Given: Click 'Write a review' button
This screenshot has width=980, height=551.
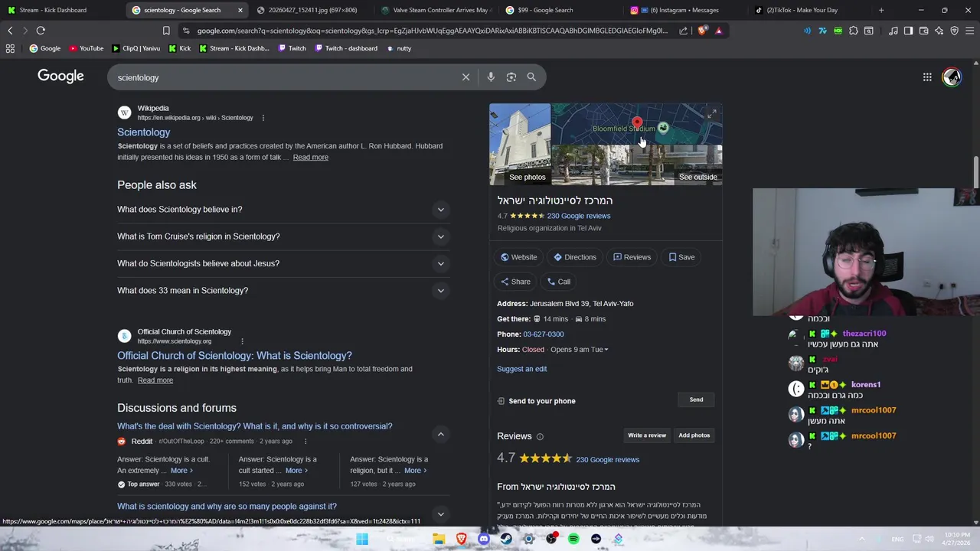Looking at the screenshot, I should pos(647,435).
